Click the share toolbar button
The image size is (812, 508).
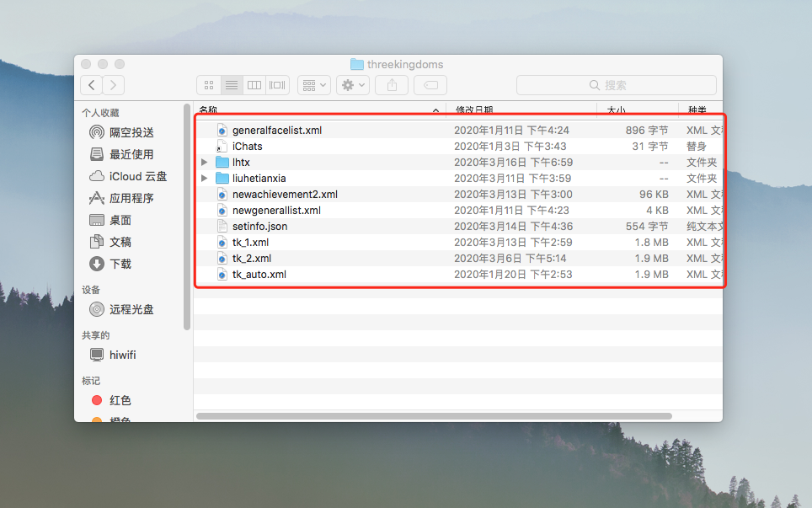click(x=392, y=85)
